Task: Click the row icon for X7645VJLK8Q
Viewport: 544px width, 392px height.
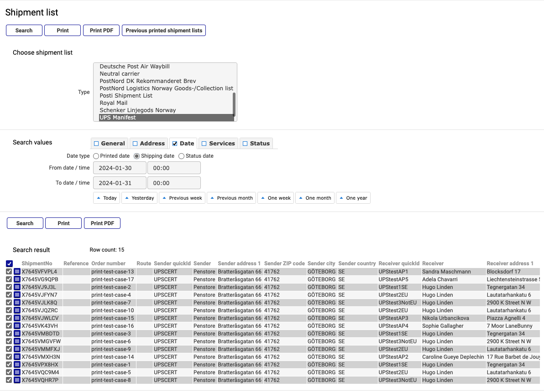Action: pos(17,303)
